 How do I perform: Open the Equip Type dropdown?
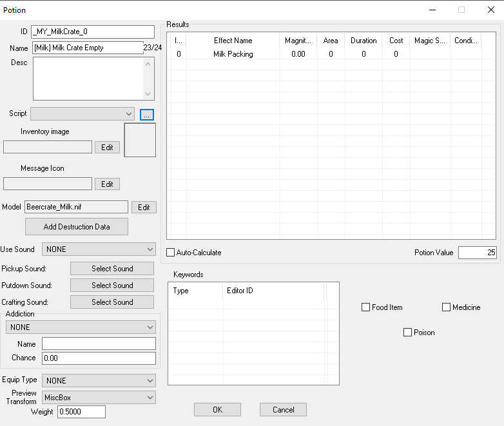(99, 380)
